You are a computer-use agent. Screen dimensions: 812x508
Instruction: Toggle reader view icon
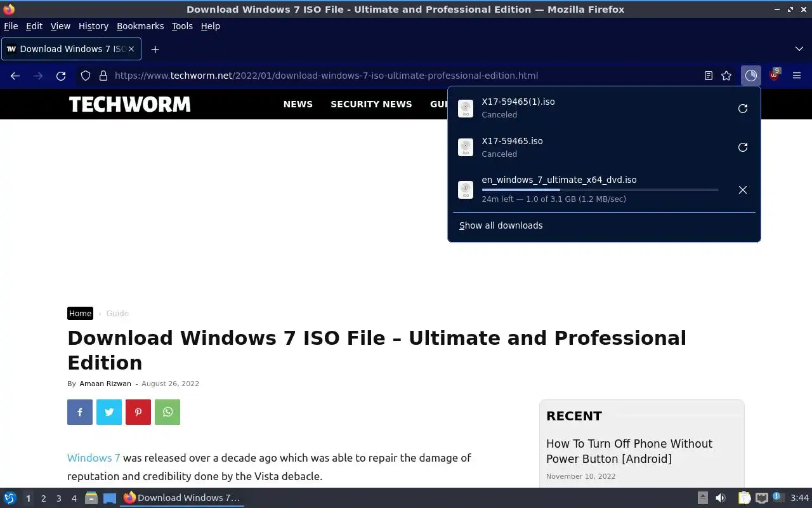tap(709, 76)
